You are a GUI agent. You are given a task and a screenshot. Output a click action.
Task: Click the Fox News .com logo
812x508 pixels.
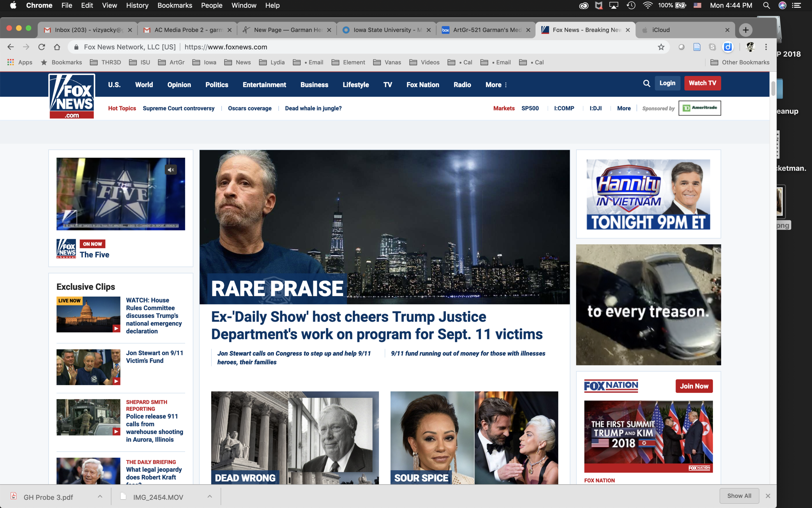tap(72, 97)
